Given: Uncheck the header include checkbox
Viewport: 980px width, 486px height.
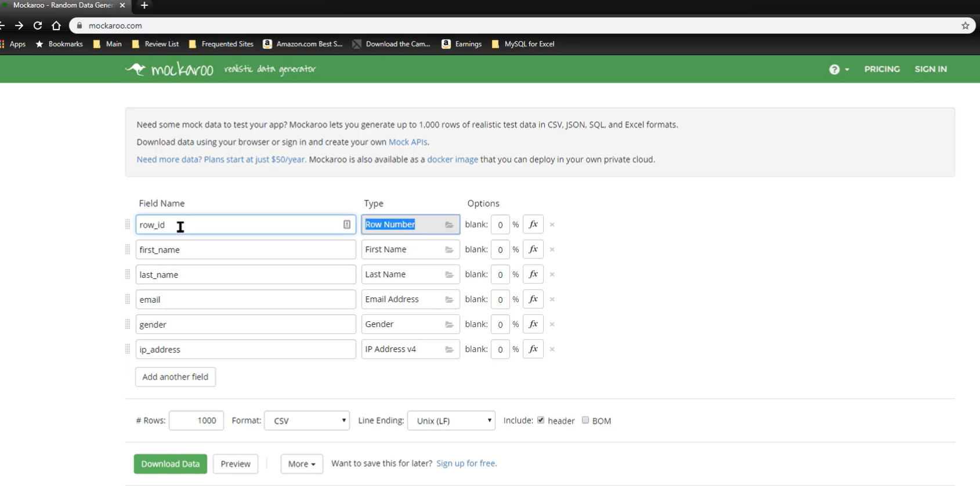Looking at the screenshot, I should click(x=541, y=420).
